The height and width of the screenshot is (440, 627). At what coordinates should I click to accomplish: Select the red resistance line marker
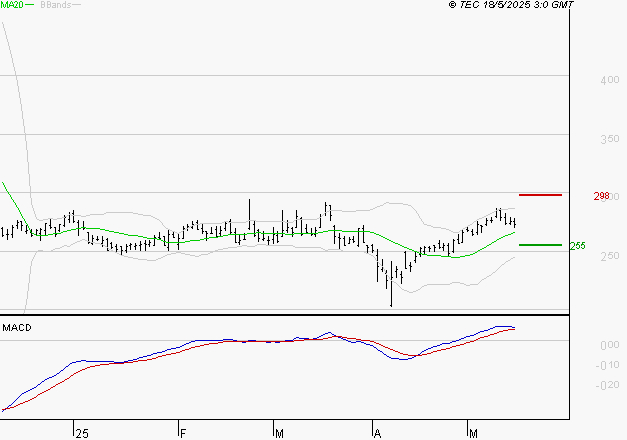point(541,195)
